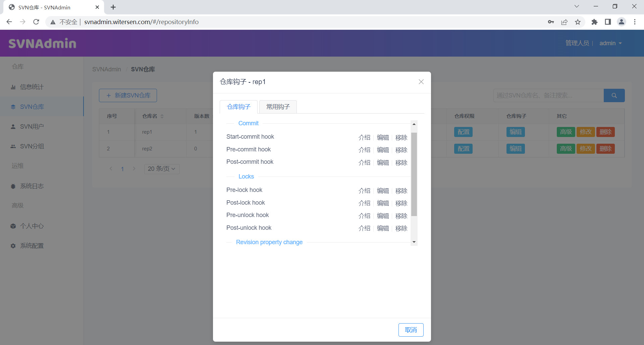
Task: Open 介绍 for Pre-unlock hook
Action: pos(364,216)
